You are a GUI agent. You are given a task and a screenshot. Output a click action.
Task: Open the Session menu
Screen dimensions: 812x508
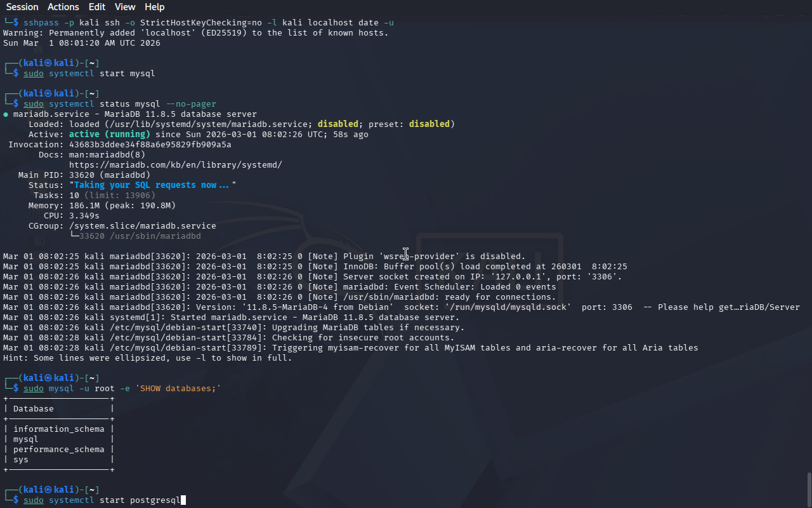point(22,7)
